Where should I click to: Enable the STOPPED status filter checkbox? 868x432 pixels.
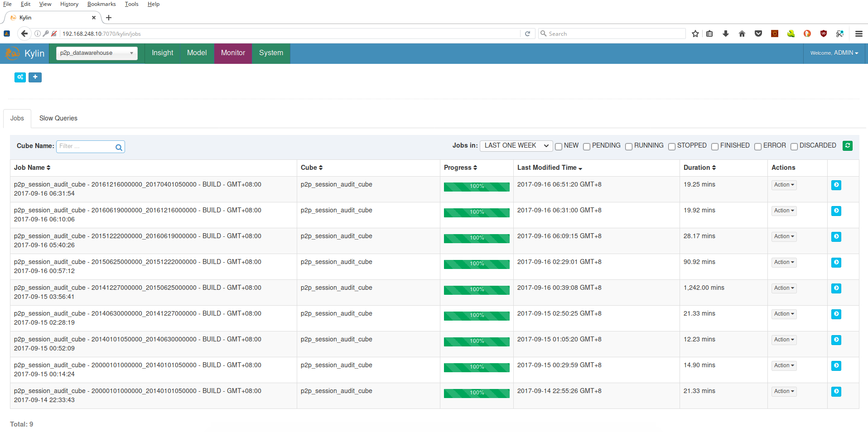pos(672,146)
